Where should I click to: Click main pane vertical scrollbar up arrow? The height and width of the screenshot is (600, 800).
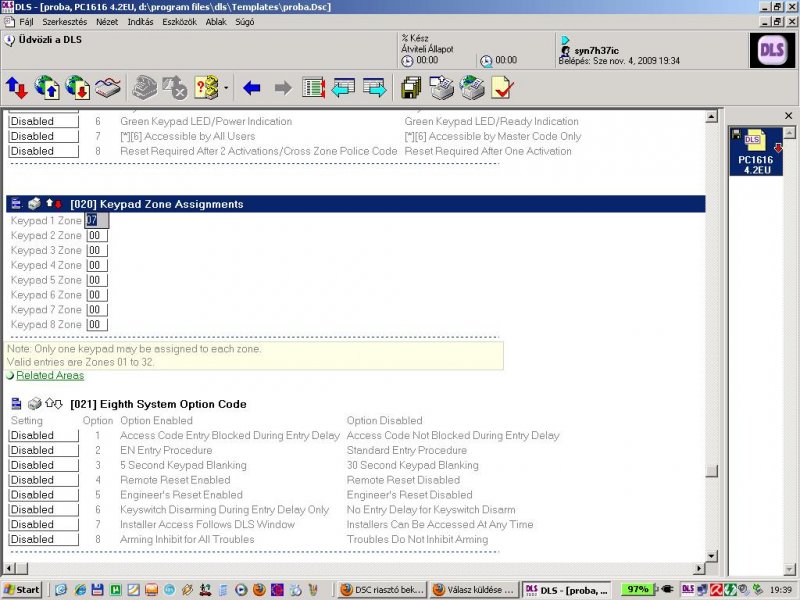point(712,116)
